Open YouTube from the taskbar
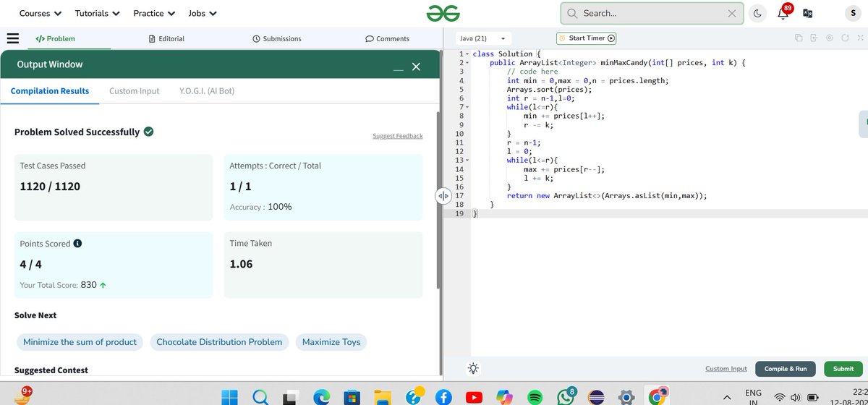Screen dimensions: 868x405 pyautogui.click(x=475, y=396)
